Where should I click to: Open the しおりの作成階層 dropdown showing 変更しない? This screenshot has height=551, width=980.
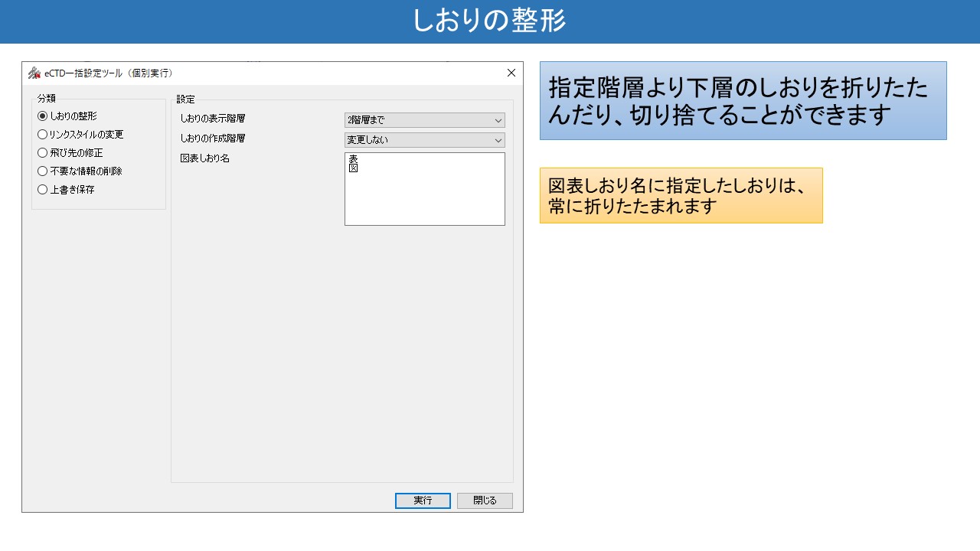tap(425, 140)
